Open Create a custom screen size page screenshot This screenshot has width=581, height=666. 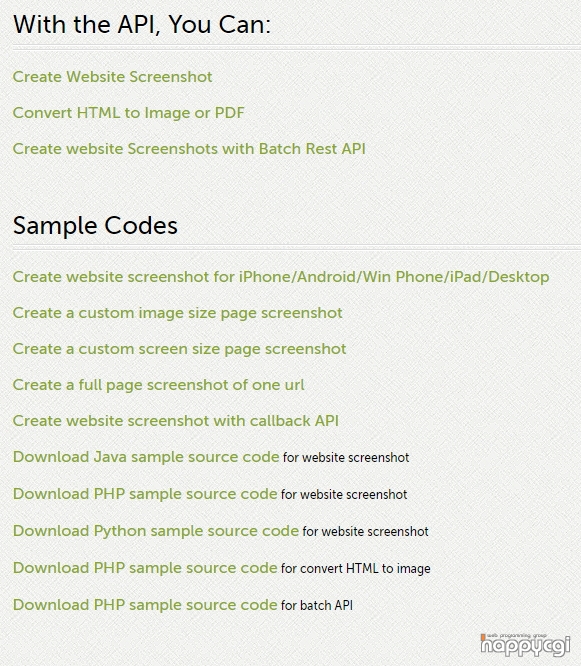pos(179,349)
